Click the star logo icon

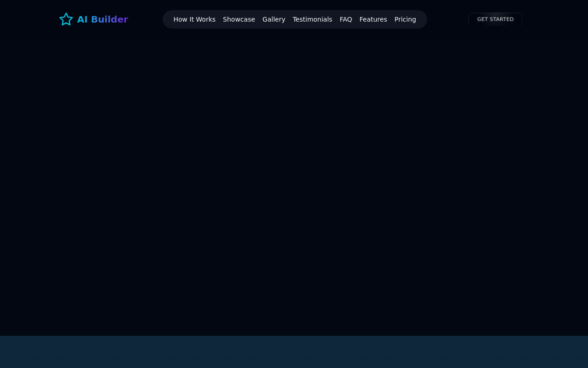click(x=66, y=19)
